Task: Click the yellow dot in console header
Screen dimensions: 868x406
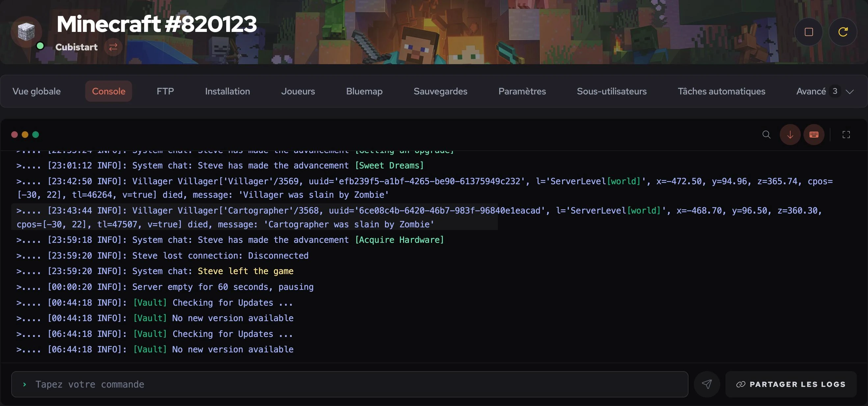Action: [25, 135]
